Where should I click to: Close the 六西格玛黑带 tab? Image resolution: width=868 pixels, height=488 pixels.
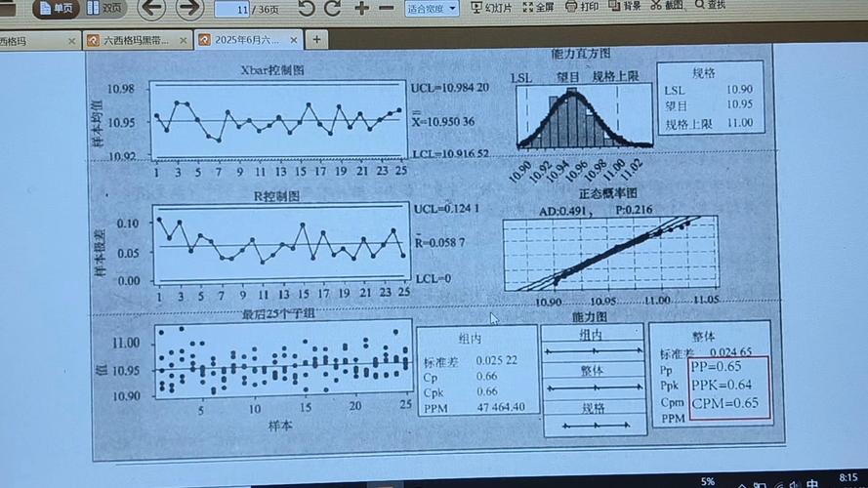(184, 40)
